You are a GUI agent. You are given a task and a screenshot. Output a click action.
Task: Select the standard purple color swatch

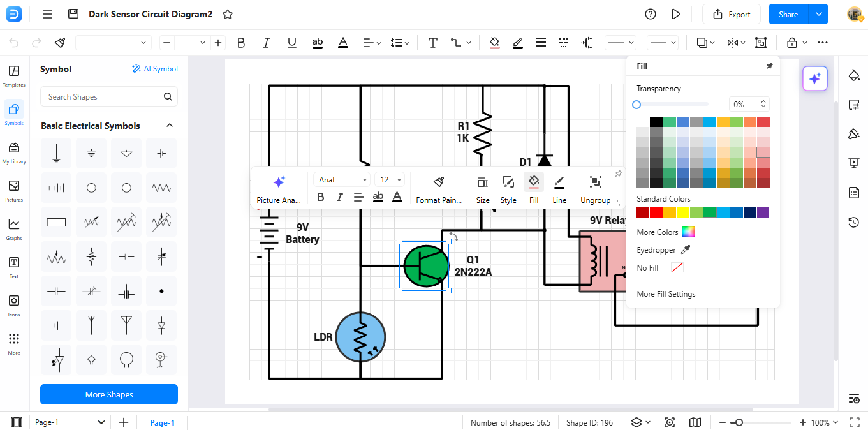pos(763,212)
